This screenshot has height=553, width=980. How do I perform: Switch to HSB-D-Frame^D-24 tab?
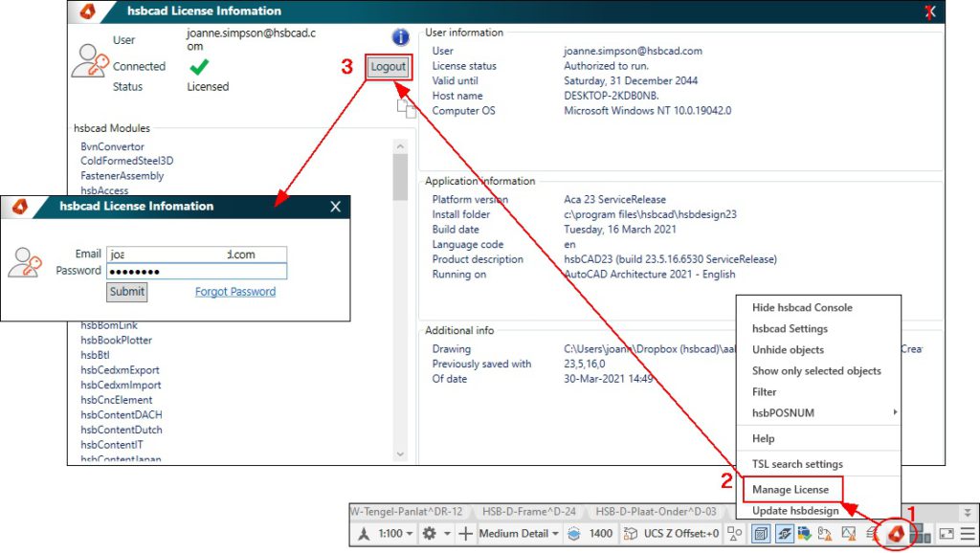[528, 512]
